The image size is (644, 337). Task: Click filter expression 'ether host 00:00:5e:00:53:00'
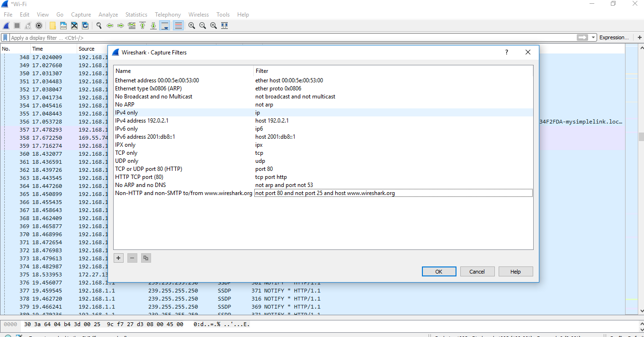289,80
